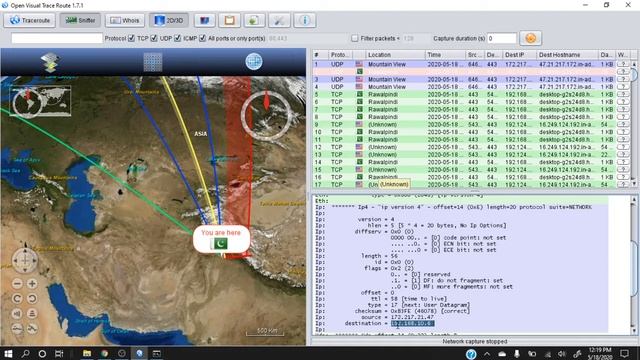Click the compass ring on the map
The width and height of the screenshot is (640, 360).
coord(266,116)
